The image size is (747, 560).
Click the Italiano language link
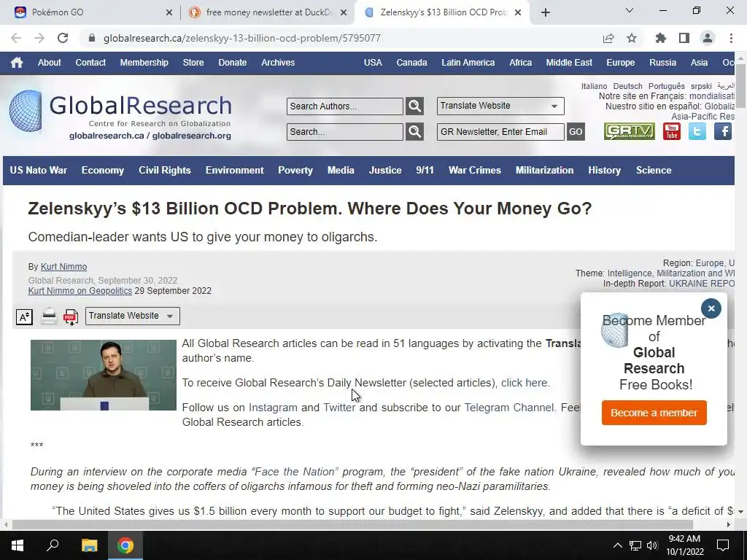(594, 86)
